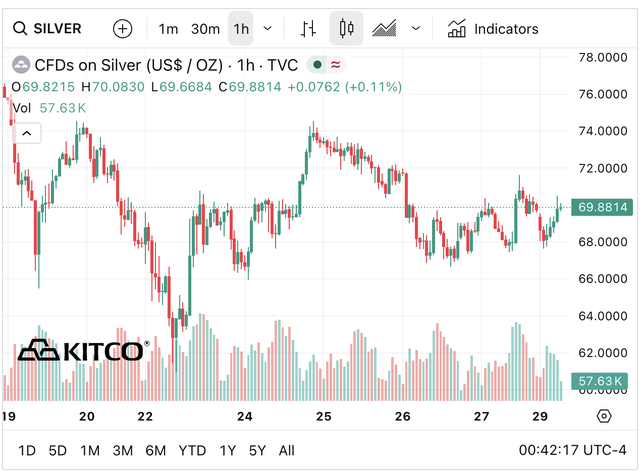Screen dimensions: 640x471
Task: Select the Bars chart style icon
Action: 310,29
